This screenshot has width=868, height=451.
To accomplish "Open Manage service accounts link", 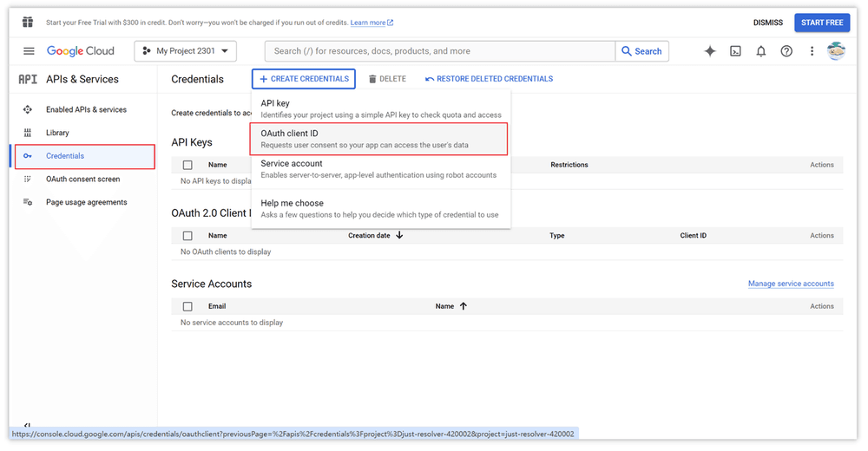I will 791,284.
